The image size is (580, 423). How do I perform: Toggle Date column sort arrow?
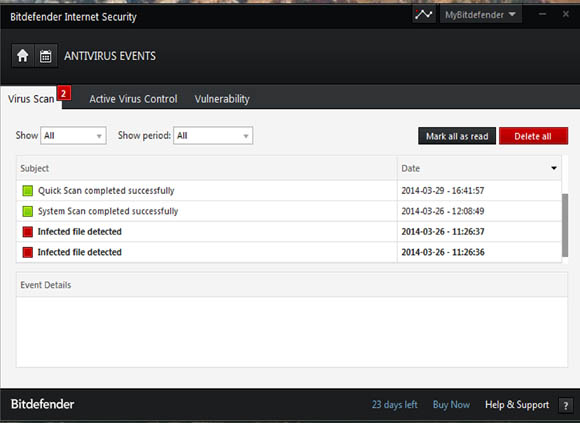554,168
